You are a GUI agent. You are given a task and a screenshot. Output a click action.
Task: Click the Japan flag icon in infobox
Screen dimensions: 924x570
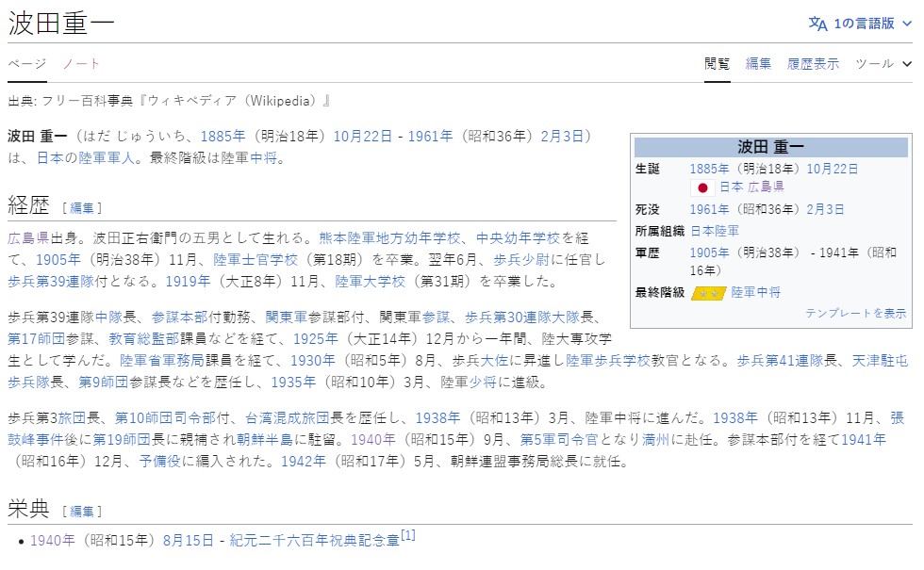coord(702,187)
